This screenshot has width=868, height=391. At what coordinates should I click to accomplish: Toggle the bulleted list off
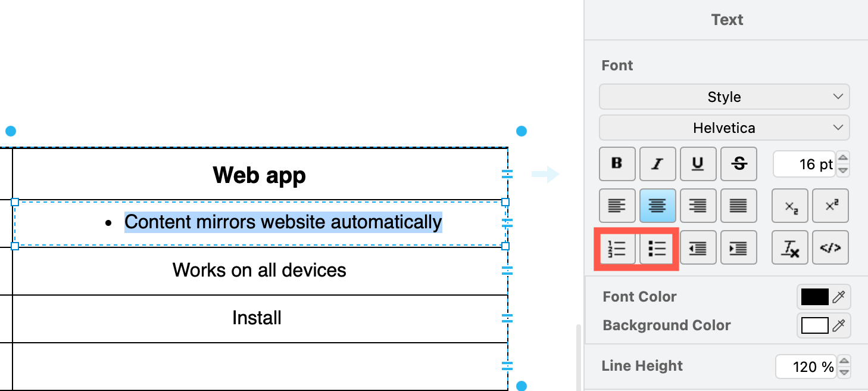tap(657, 247)
